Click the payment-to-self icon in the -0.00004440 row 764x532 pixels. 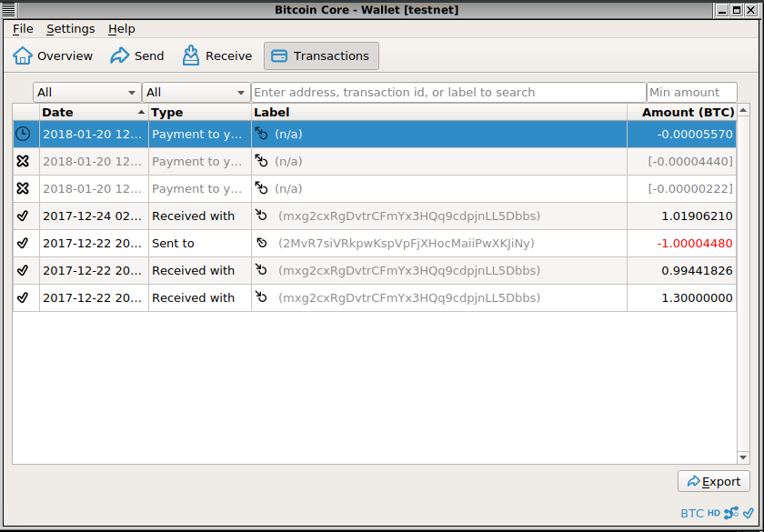[x=262, y=161]
